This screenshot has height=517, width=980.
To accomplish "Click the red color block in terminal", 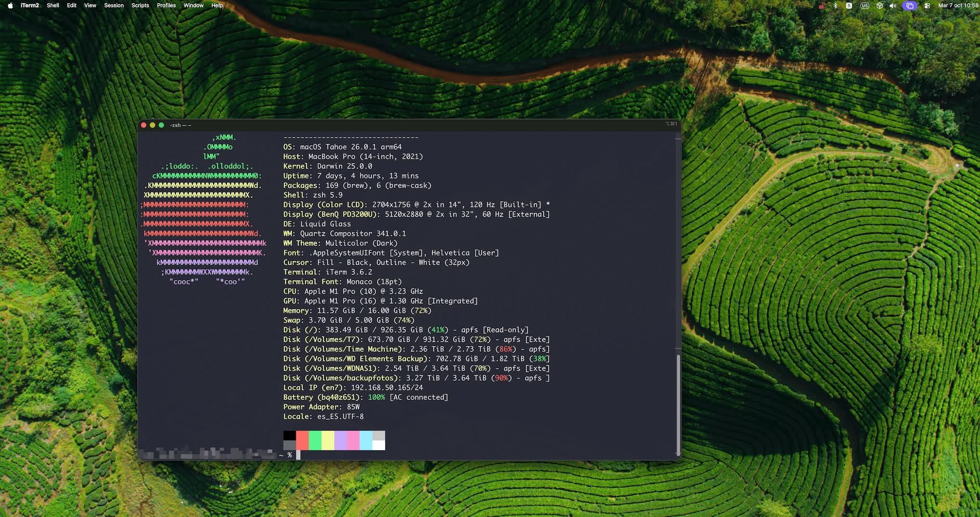I will (x=302, y=440).
